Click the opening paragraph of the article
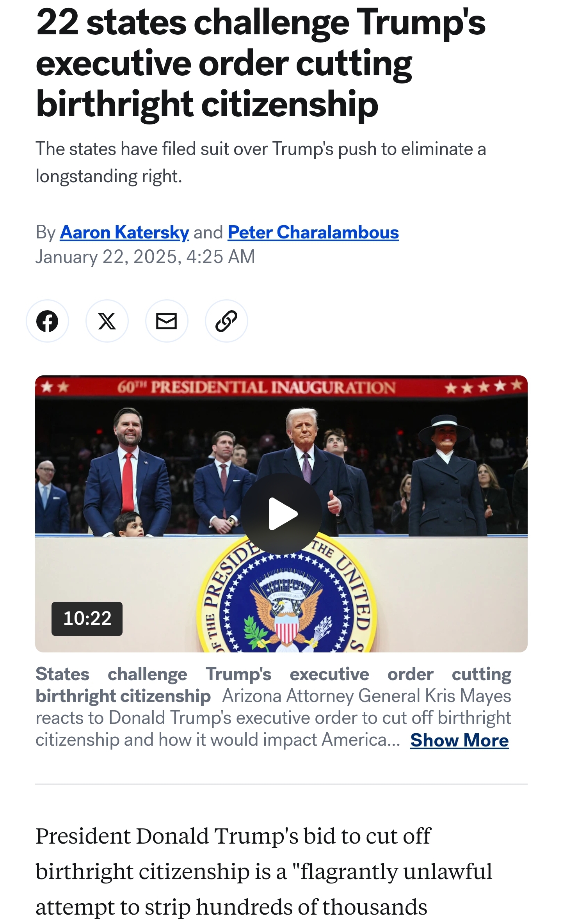 coord(264,872)
